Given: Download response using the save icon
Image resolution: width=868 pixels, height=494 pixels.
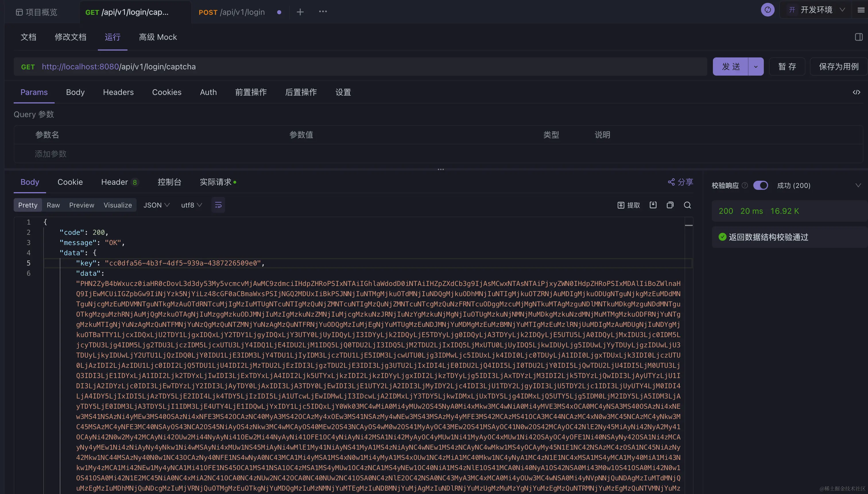Looking at the screenshot, I should click(653, 205).
